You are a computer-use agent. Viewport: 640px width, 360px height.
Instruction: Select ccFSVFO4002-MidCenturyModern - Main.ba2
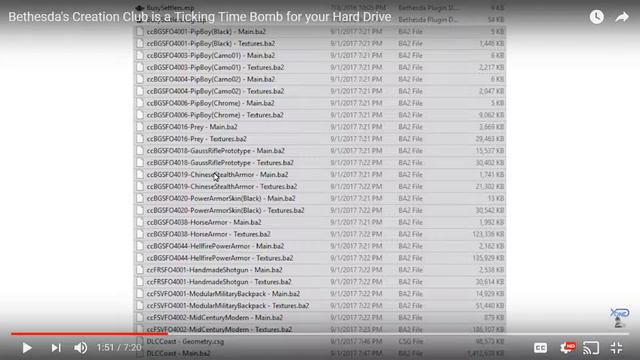tap(214, 318)
